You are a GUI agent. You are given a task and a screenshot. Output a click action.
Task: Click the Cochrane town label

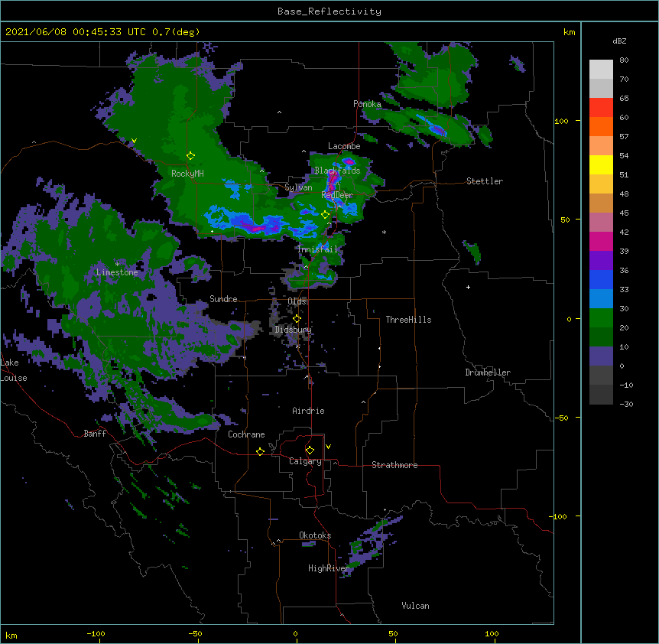[x=246, y=434]
